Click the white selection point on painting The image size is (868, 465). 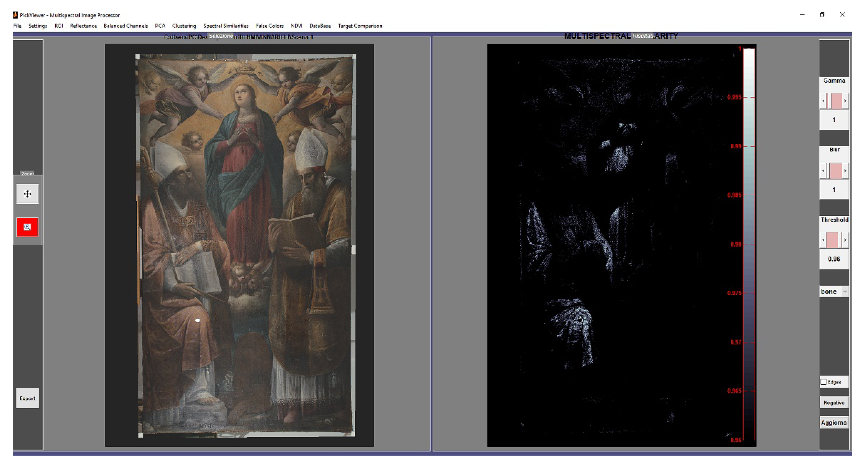point(197,320)
